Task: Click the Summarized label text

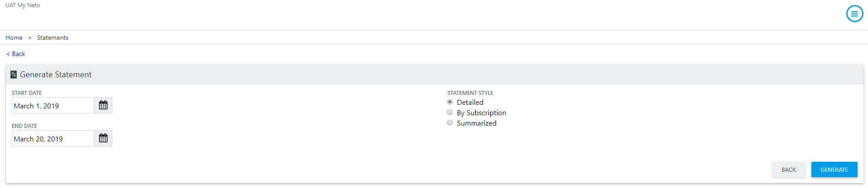Action: (477, 123)
